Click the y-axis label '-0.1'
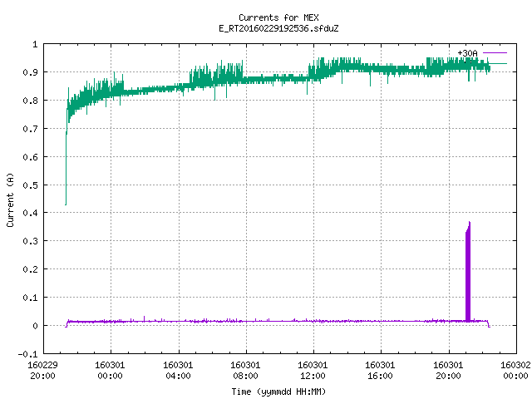 [x=27, y=354]
